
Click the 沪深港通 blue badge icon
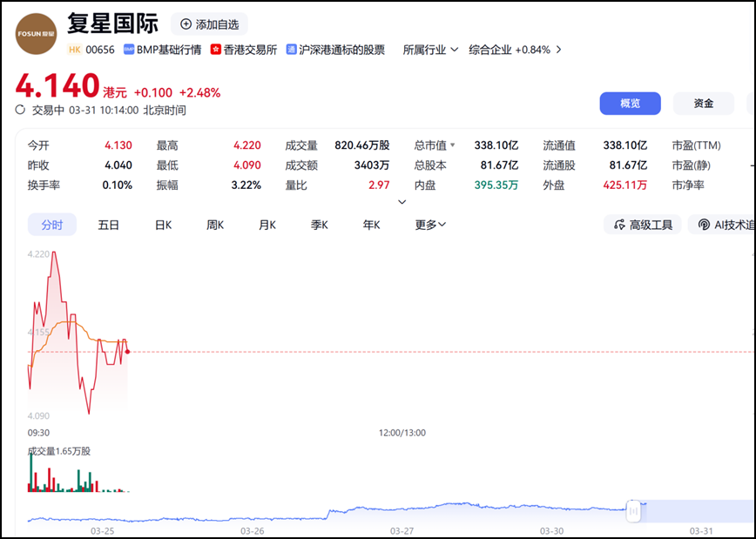pos(291,50)
